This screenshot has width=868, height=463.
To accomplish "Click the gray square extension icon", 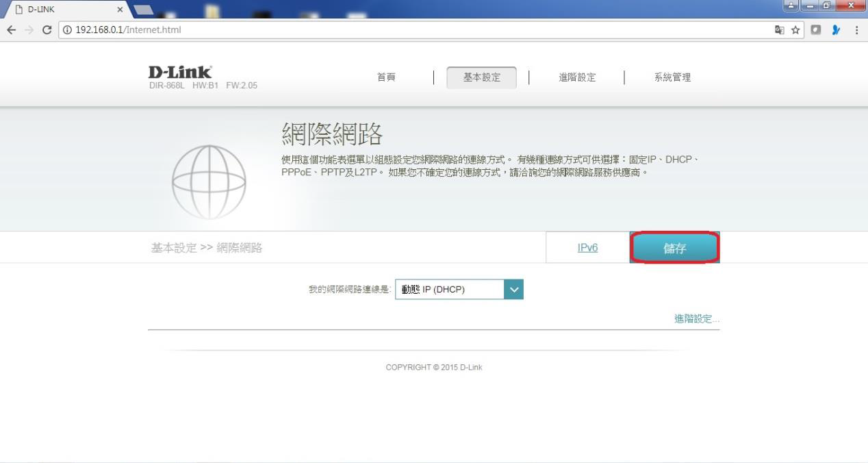I will [817, 30].
